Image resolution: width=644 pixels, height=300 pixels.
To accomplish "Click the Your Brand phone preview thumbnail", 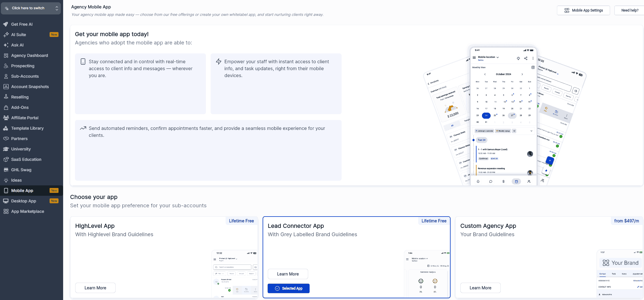I will [620, 274].
